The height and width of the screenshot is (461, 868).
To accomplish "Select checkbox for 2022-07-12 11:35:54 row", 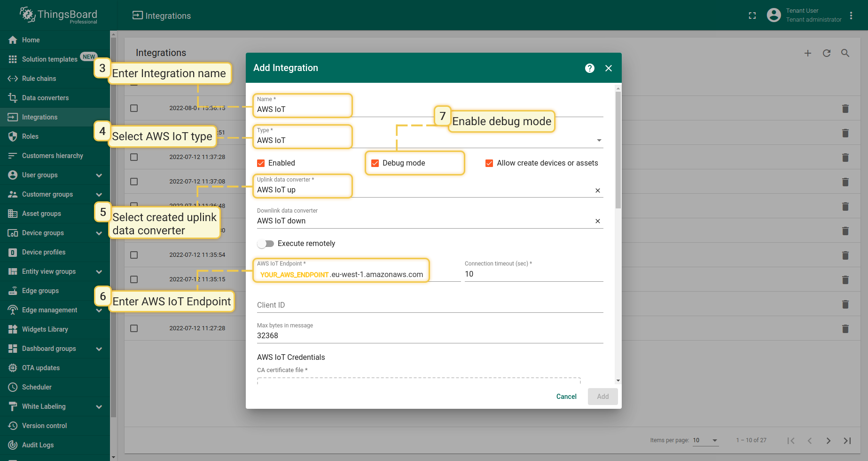I will 134,255.
